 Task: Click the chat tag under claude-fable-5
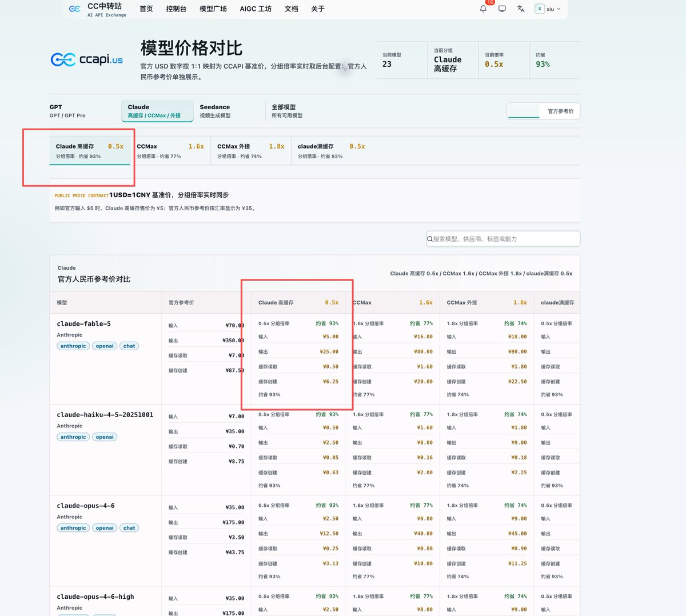pyautogui.click(x=129, y=346)
